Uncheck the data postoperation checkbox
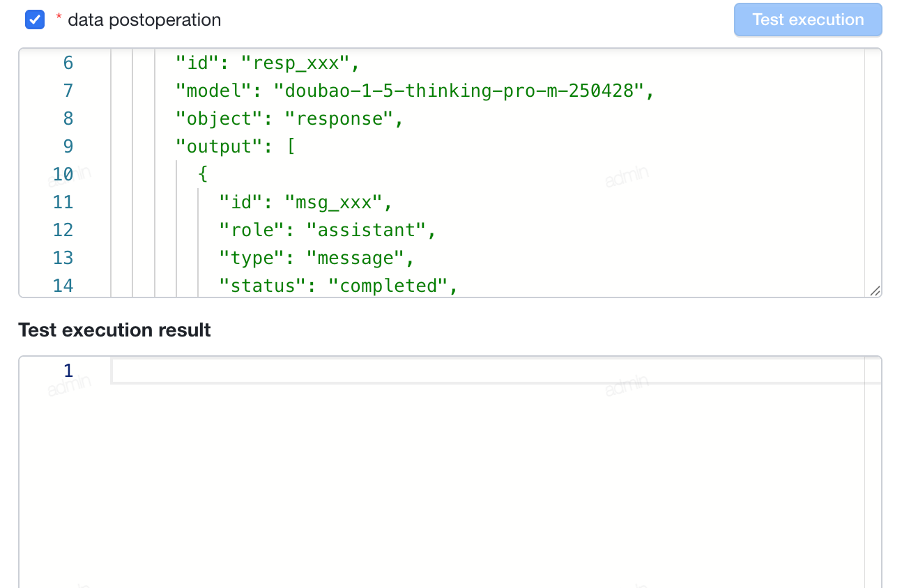902x588 pixels. (35, 20)
